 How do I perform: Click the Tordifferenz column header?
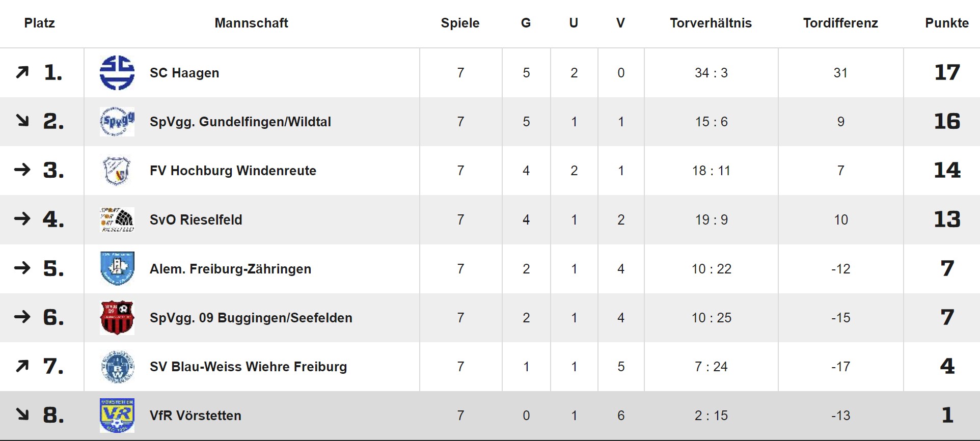pyautogui.click(x=840, y=23)
